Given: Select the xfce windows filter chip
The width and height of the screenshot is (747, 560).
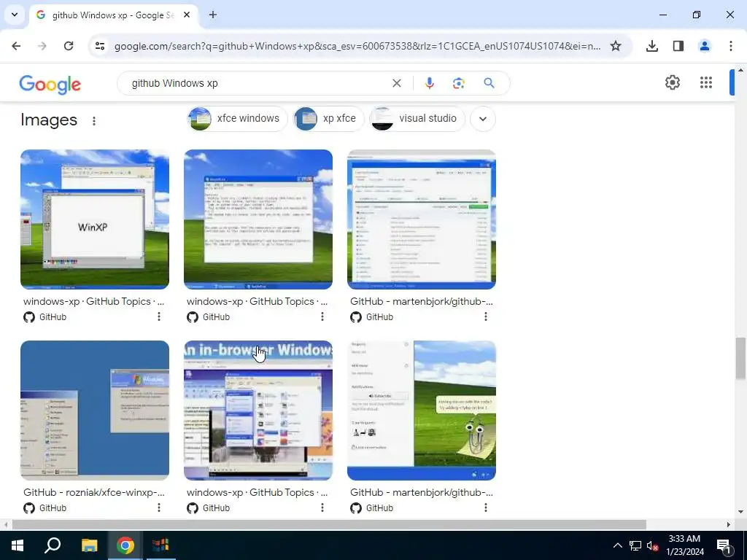Looking at the screenshot, I should (x=237, y=119).
